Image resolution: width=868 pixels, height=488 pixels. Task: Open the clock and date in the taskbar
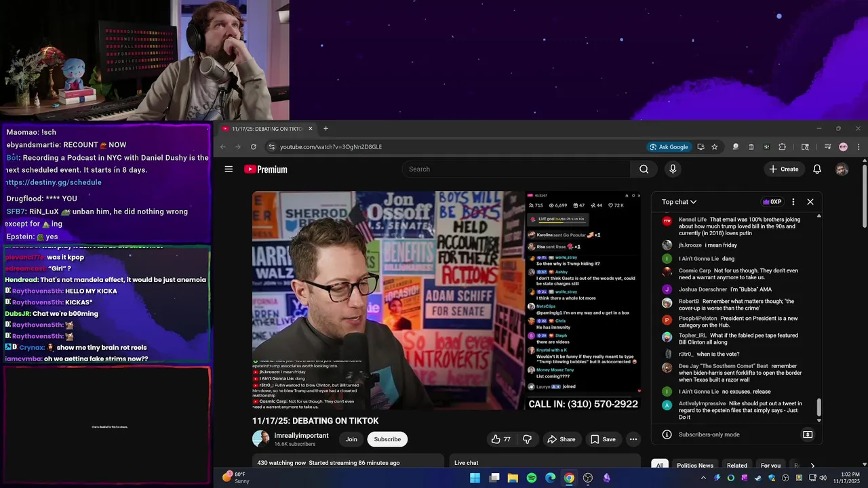[846, 478]
